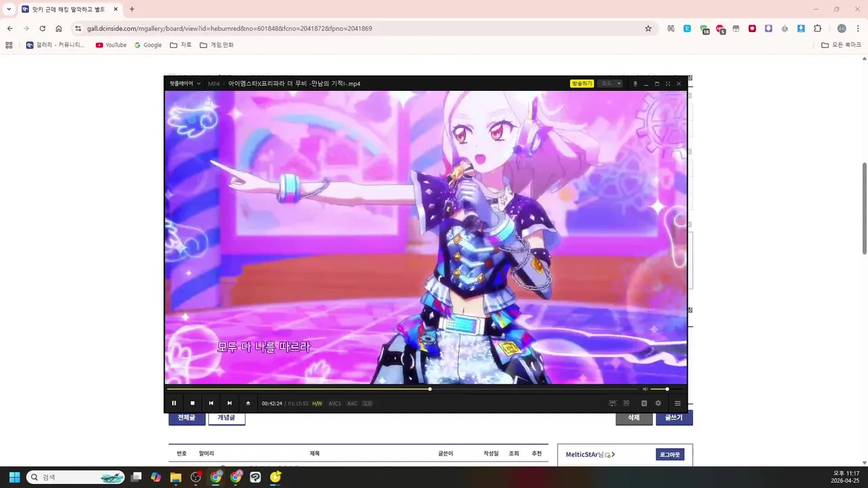868x488 pixels.
Task: Click the 삭제 delete button
Action: 634,418
